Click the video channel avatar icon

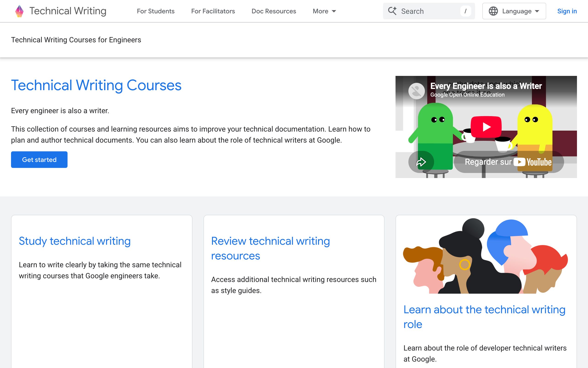(x=416, y=91)
